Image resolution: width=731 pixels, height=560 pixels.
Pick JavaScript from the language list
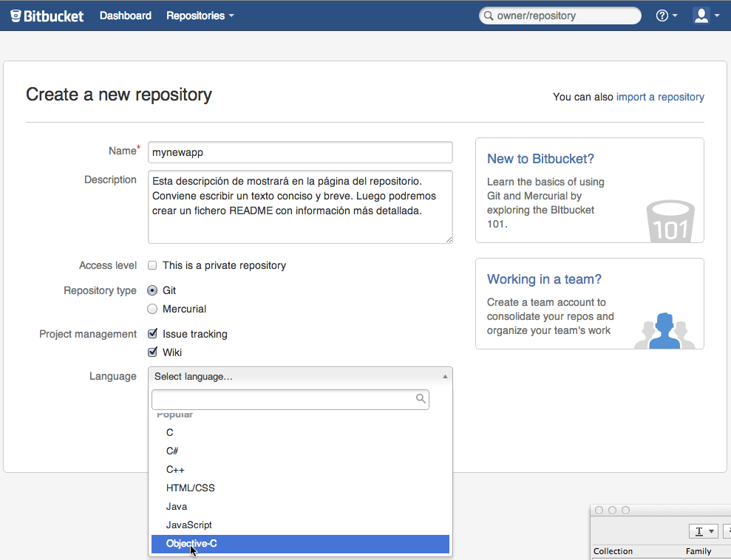click(189, 525)
